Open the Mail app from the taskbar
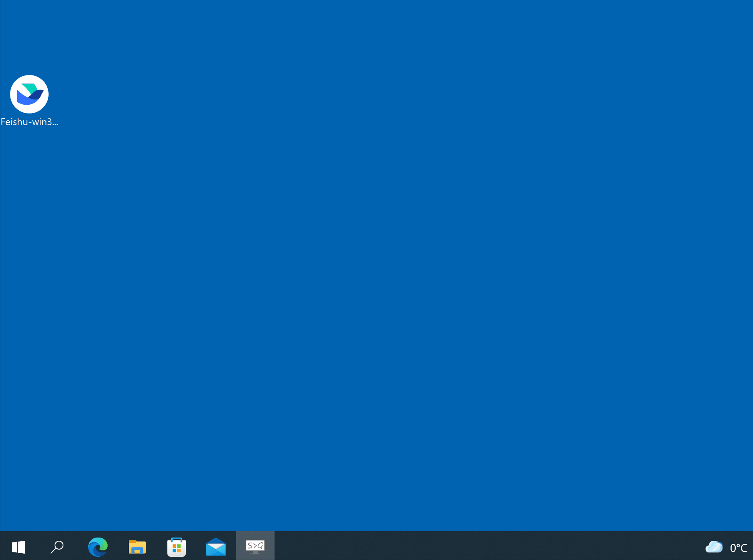 [216, 546]
